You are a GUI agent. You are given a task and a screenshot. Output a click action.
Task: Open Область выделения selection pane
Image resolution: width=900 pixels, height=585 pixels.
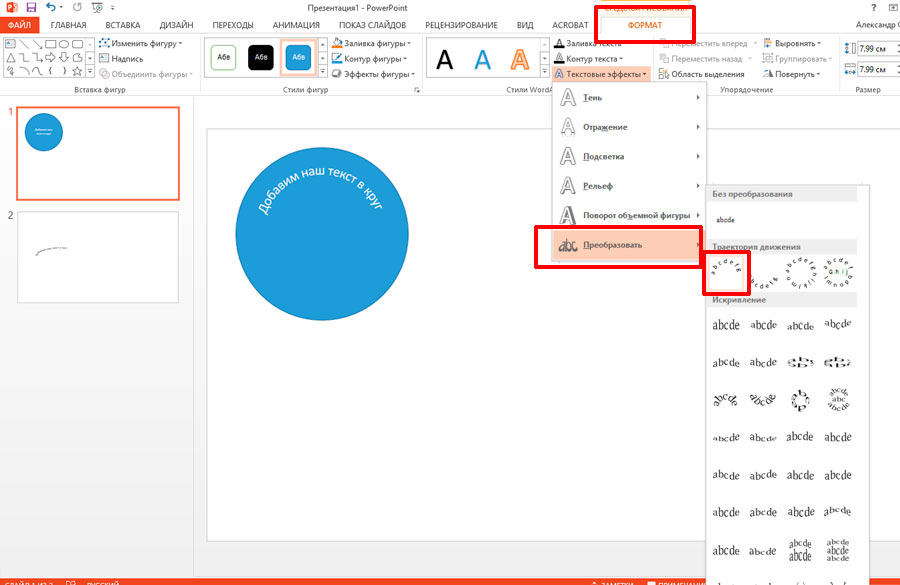pos(701,74)
